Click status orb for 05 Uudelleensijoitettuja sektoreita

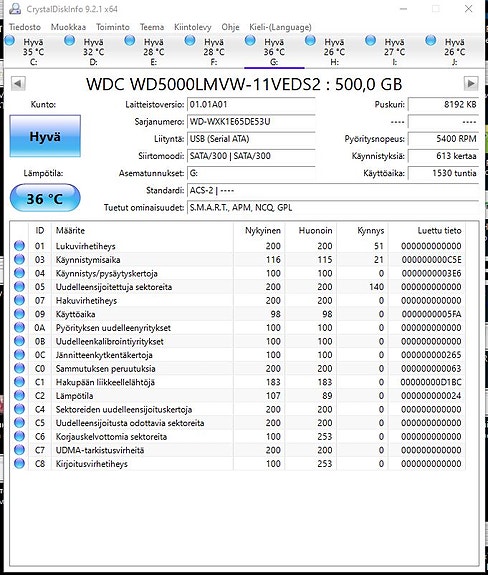[x=19, y=286]
